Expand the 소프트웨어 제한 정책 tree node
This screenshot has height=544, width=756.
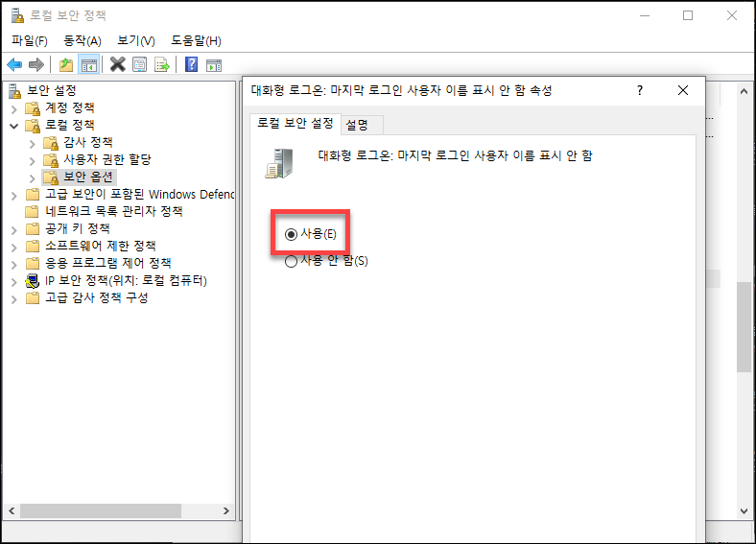click(x=14, y=248)
